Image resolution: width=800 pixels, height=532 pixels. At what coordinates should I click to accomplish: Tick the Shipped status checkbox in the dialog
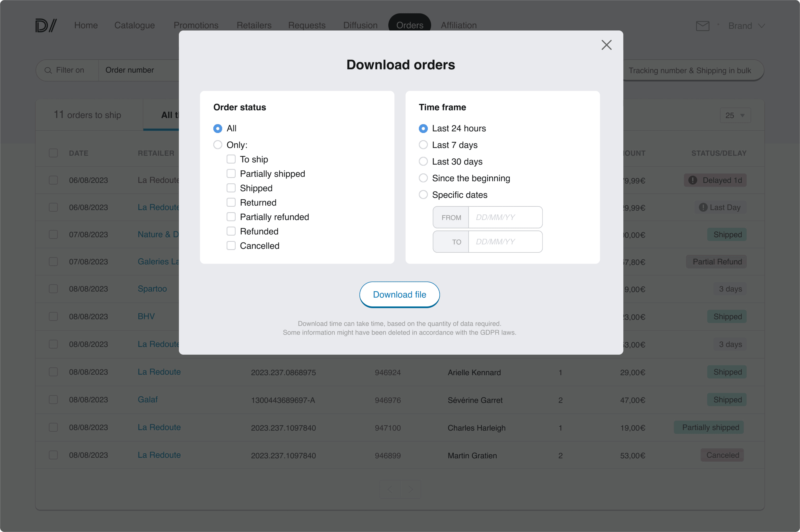[x=231, y=188]
